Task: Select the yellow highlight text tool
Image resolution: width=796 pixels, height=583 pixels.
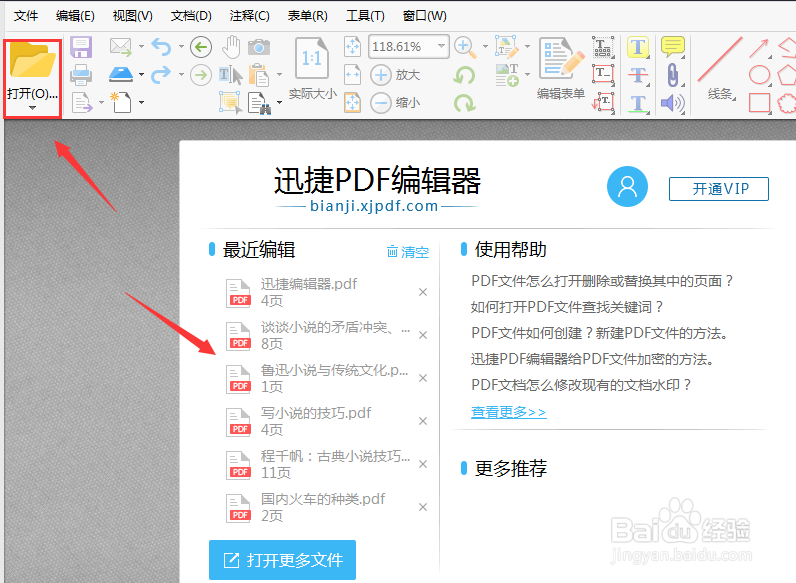Action: (x=638, y=47)
